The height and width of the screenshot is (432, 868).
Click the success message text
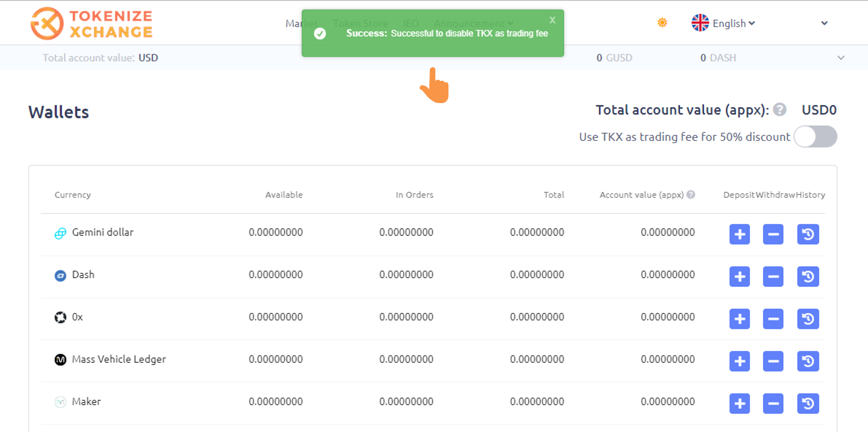(447, 34)
